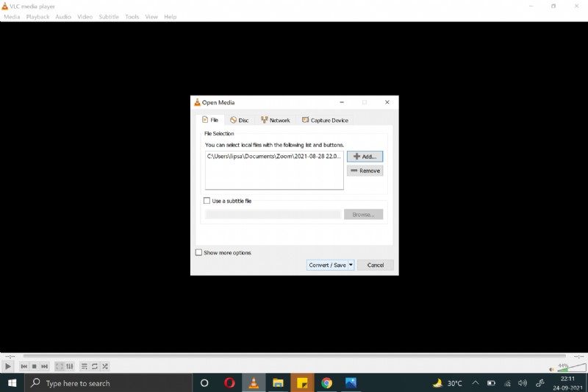This screenshot has width=588, height=392.
Task: Open Sticky Notes from taskbar
Action: 302,383
